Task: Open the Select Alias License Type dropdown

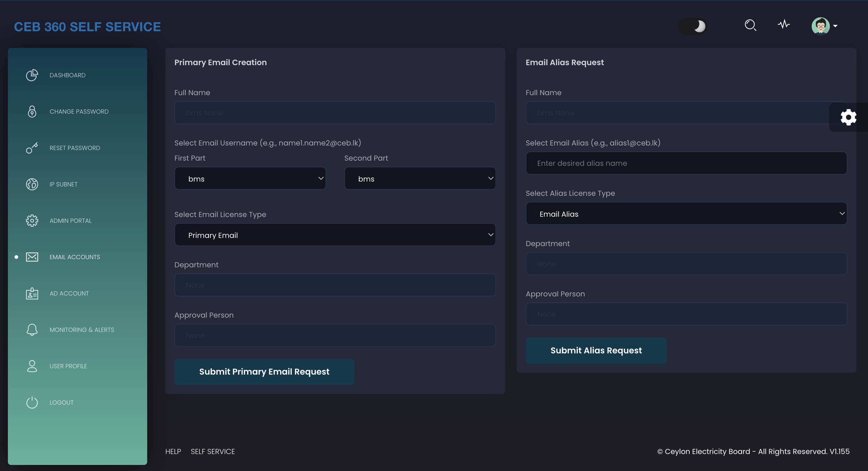Action: 686,213
